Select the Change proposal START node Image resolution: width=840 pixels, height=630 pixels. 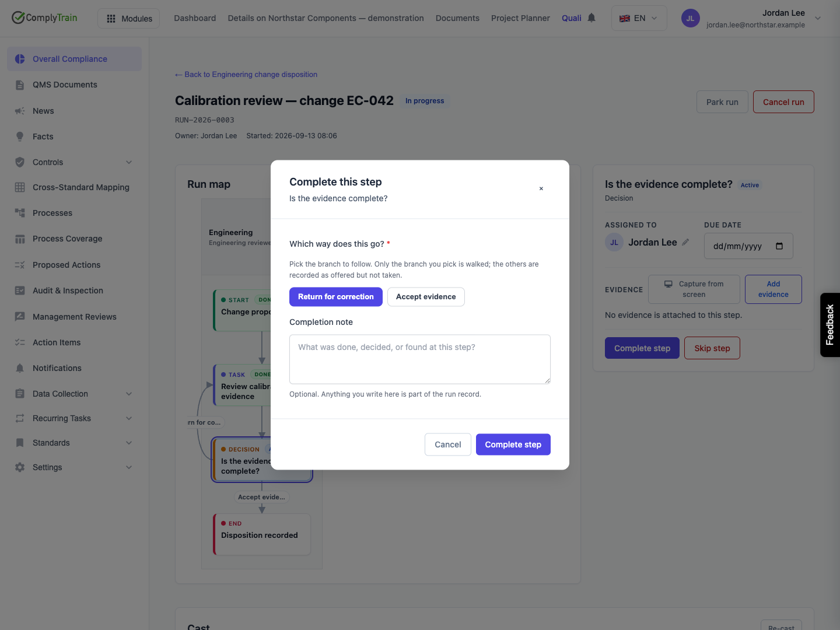point(242,310)
